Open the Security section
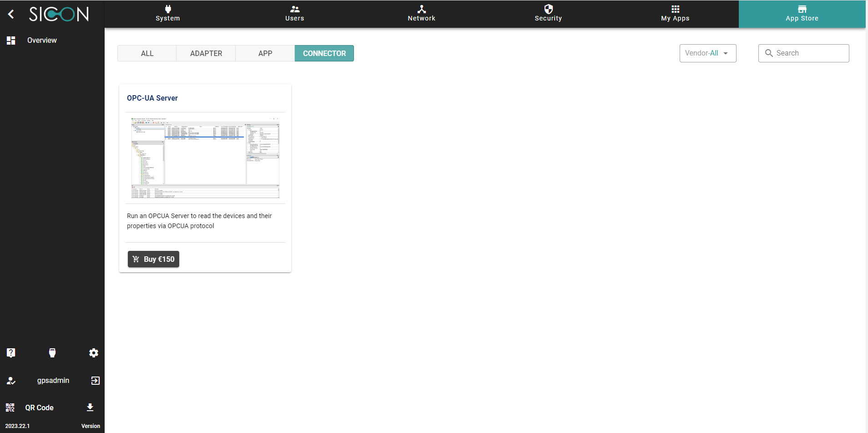868x433 pixels. pyautogui.click(x=548, y=14)
